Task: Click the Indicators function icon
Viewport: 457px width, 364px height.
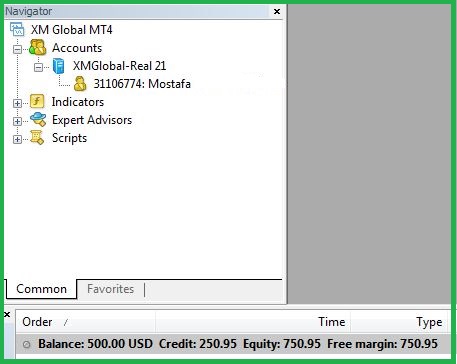Action: click(x=37, y=101)
